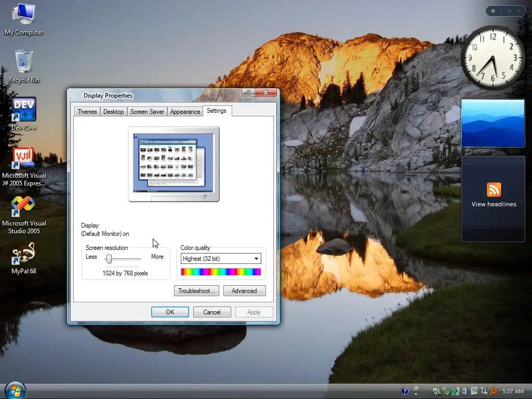Screen dimensions: 532x399
Task: Select the MyPal 68 desktop shortcut
Action: [24, 259]
